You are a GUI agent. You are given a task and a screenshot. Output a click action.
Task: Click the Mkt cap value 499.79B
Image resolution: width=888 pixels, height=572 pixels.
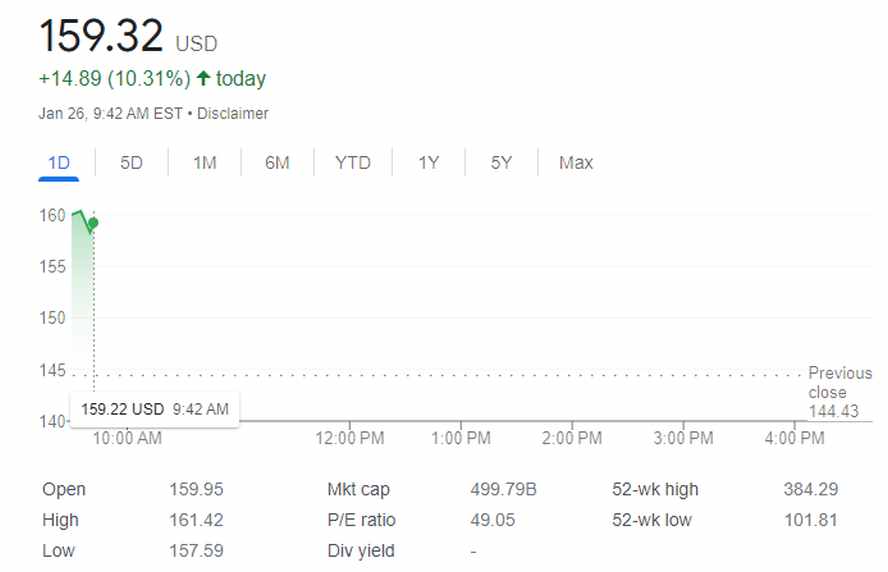tap(503, 490)
